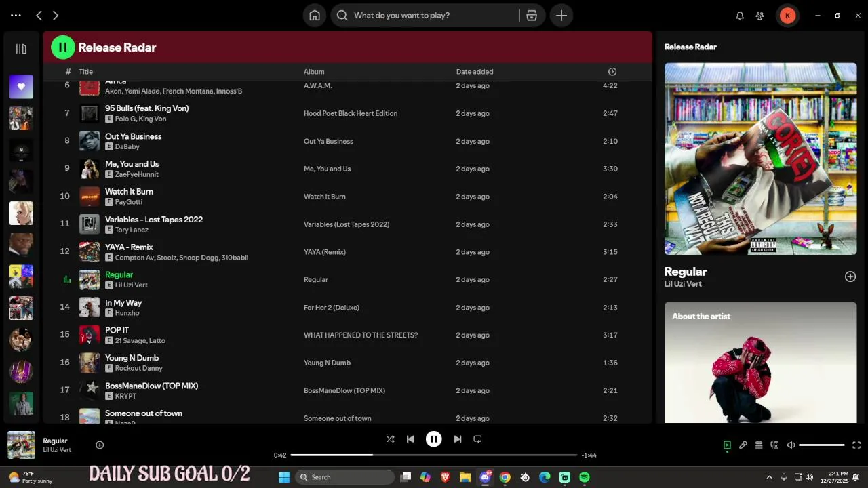
Task: Select the track YAYA - Remix
Action: [129, 247]
